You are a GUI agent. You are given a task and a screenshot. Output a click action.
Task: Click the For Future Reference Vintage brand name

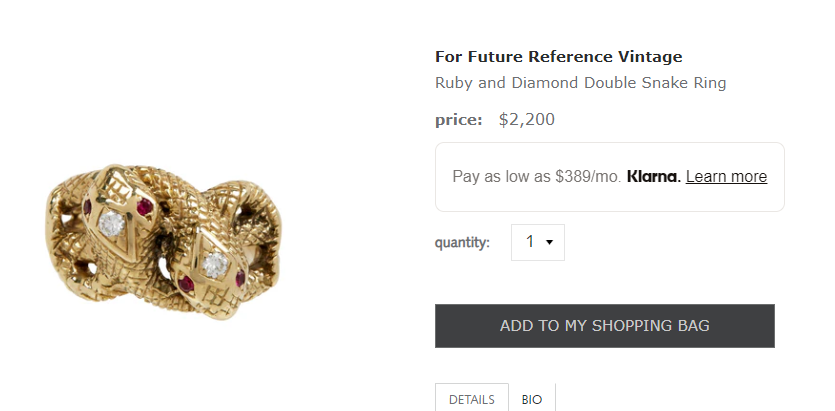coord(558,57)
